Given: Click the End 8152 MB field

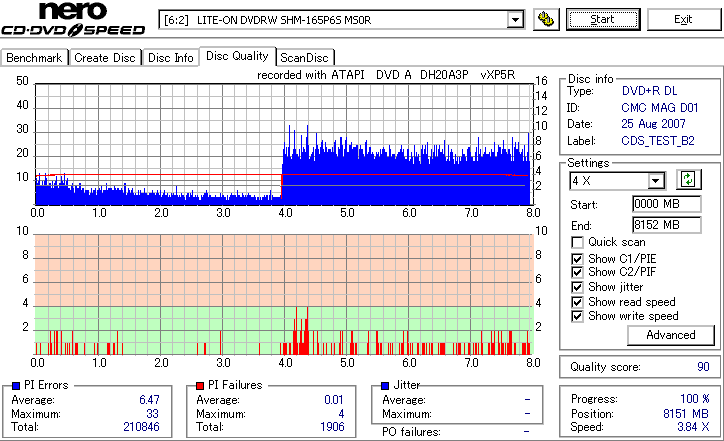Looking at the screenshot, I should tap(666, 225).
